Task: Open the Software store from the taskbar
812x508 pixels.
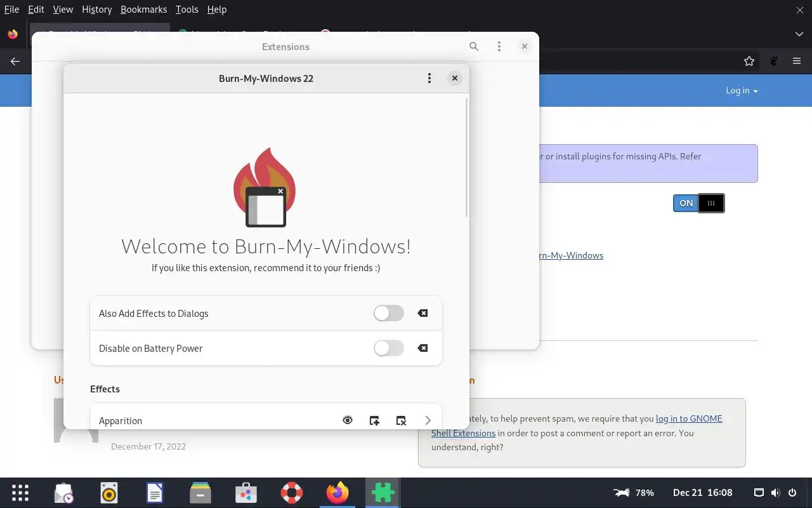Action: (x=246, y=493)
